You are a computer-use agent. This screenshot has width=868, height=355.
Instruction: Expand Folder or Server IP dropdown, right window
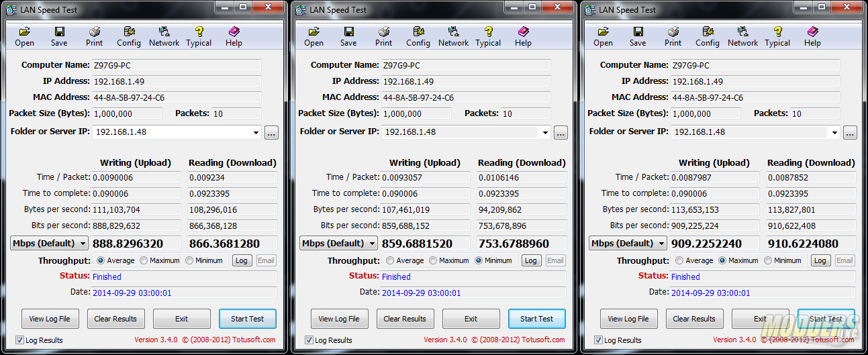pos(834,132)
